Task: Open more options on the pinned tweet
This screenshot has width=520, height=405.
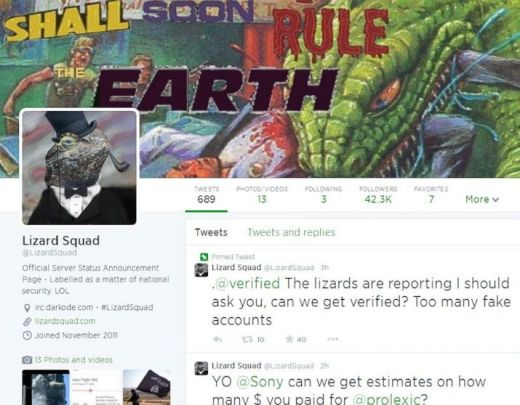Action: coord(333,339)
